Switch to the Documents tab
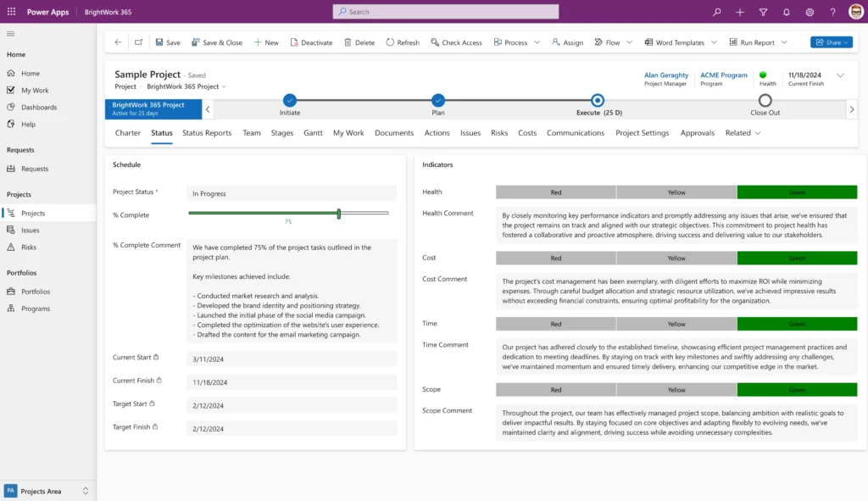Screen dimensions: 868x501 (x=394, y=133)
